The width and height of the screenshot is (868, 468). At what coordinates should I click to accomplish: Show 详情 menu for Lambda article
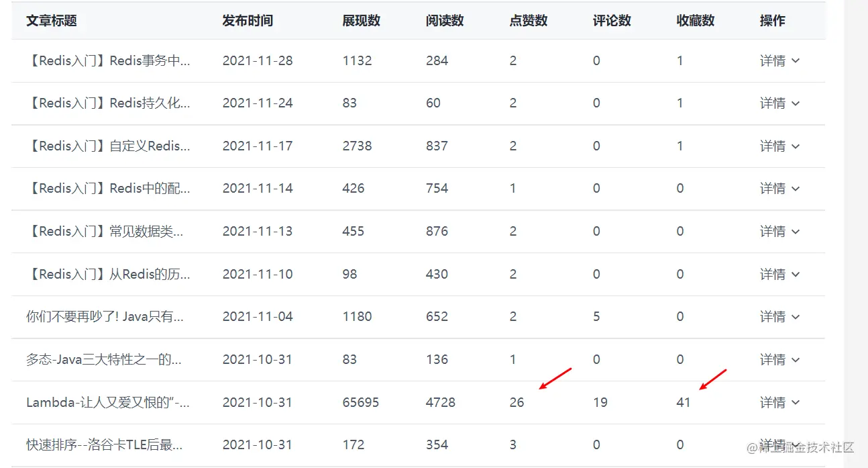(779, 402)
